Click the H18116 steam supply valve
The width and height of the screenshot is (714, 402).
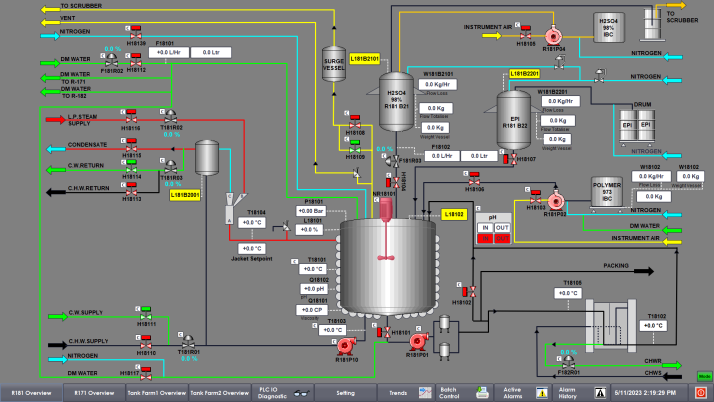[132, 116]
